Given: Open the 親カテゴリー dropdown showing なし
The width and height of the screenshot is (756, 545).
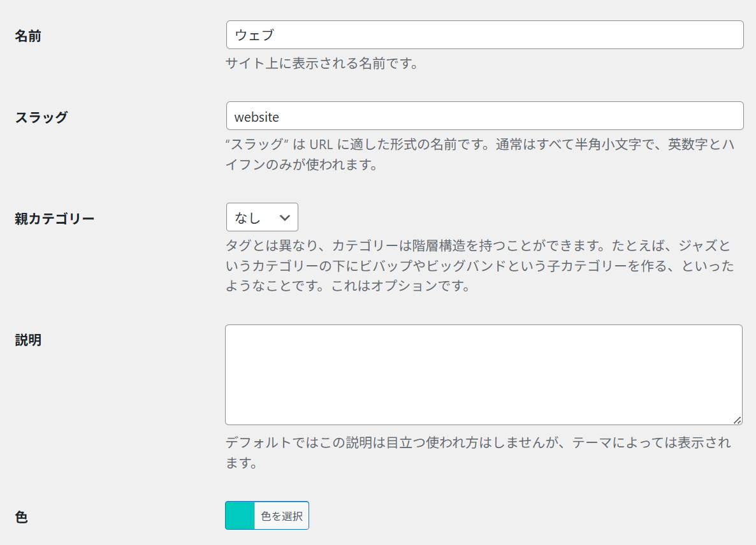Looking at the screenshot, I should (x=262, y=217).
